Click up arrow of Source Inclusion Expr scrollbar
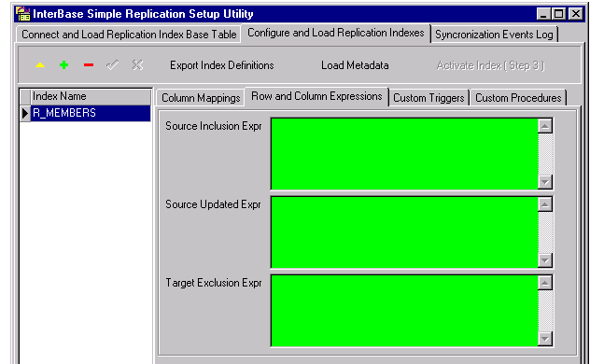The image size is (590, 364). point(545,126)
